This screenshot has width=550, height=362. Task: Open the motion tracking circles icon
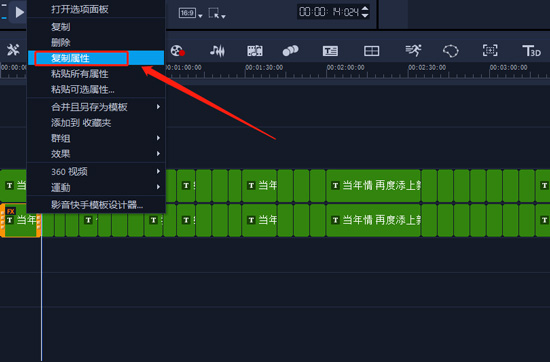point(290,51)
